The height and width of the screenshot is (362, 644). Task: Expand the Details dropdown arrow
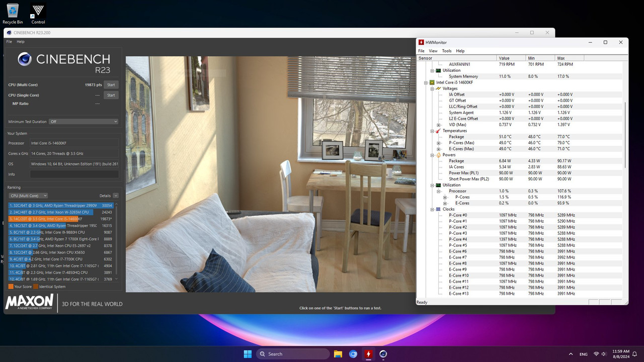coord(116,196)
